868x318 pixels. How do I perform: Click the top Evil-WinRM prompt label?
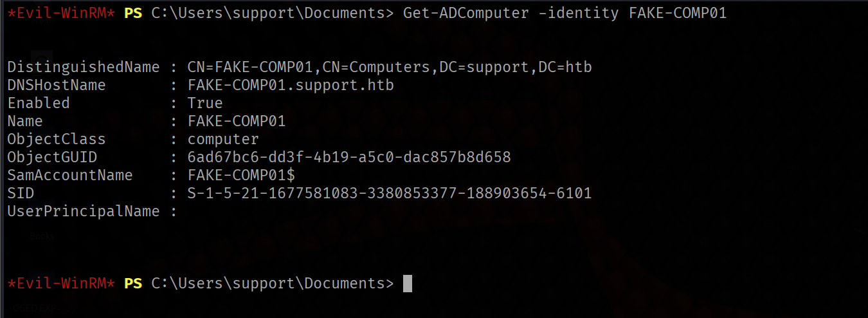click(61, 13)
